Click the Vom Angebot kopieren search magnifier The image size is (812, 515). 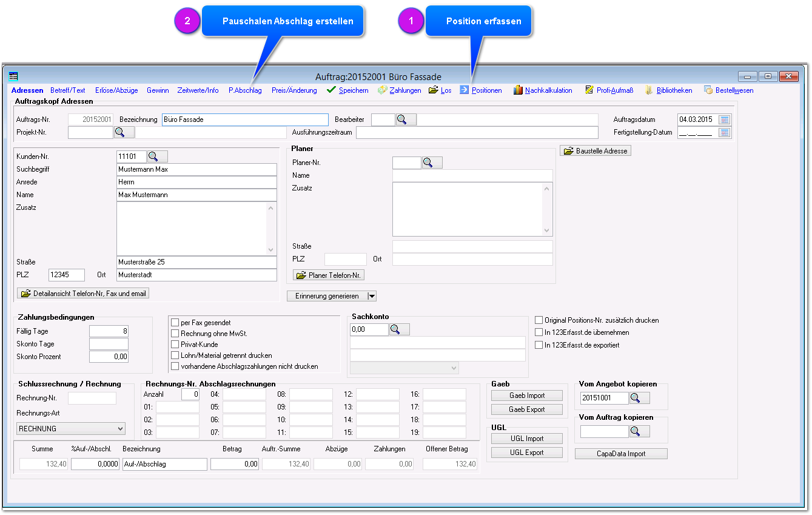[639, 398]
